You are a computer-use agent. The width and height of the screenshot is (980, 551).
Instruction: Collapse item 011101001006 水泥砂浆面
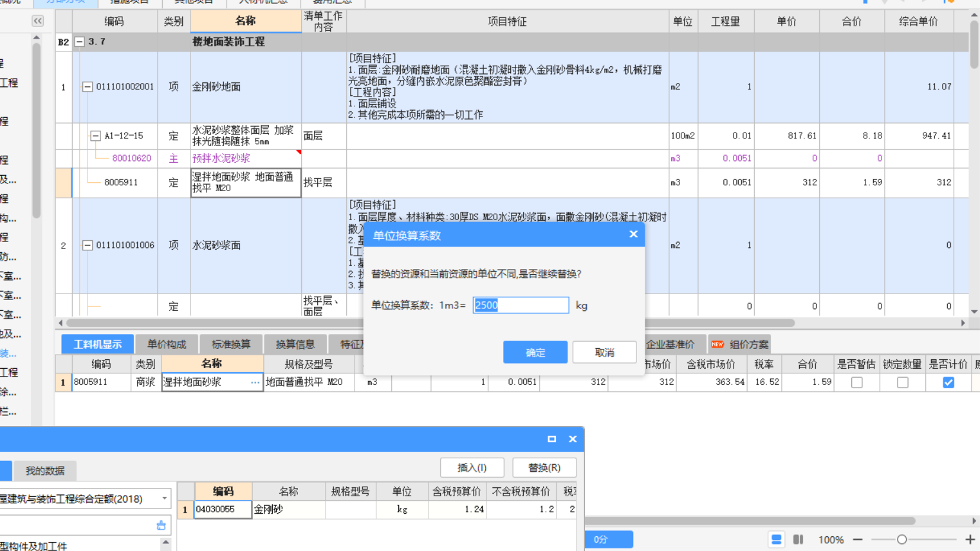(88, 245)
